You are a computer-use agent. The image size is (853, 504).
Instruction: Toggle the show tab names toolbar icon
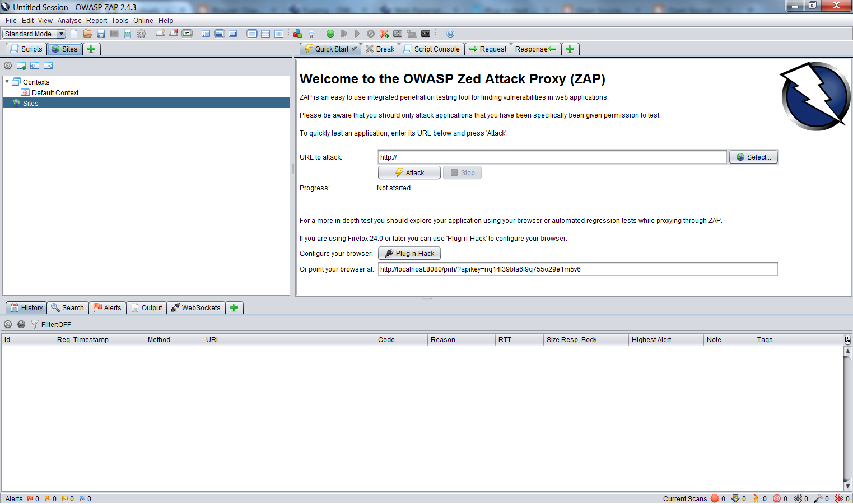point(187,34)
